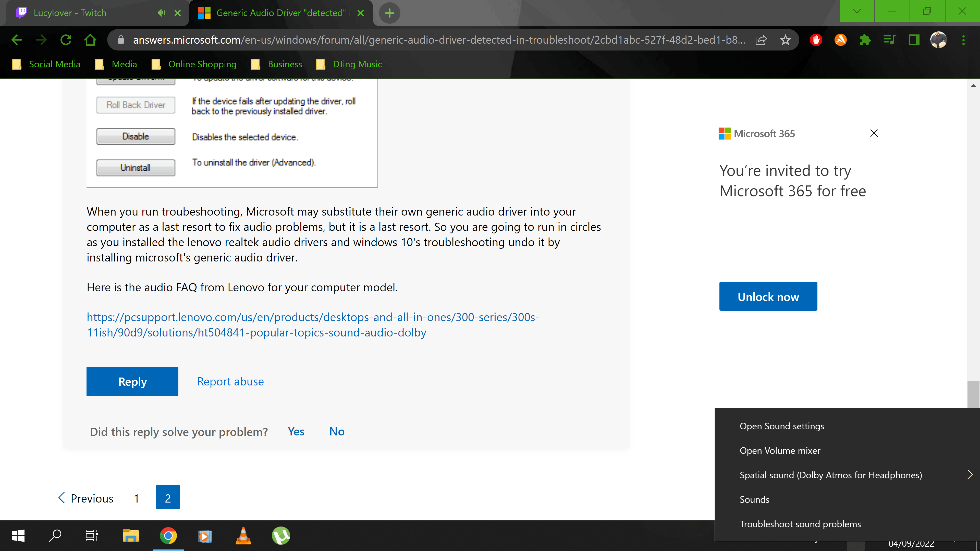Open uTorrent from the taskbar

coord(281,536)
